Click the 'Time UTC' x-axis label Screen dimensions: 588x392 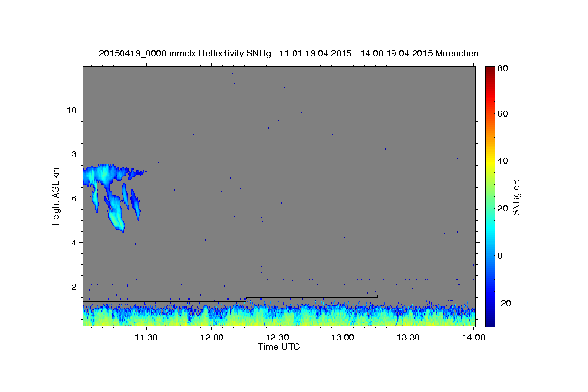point(279,347)
